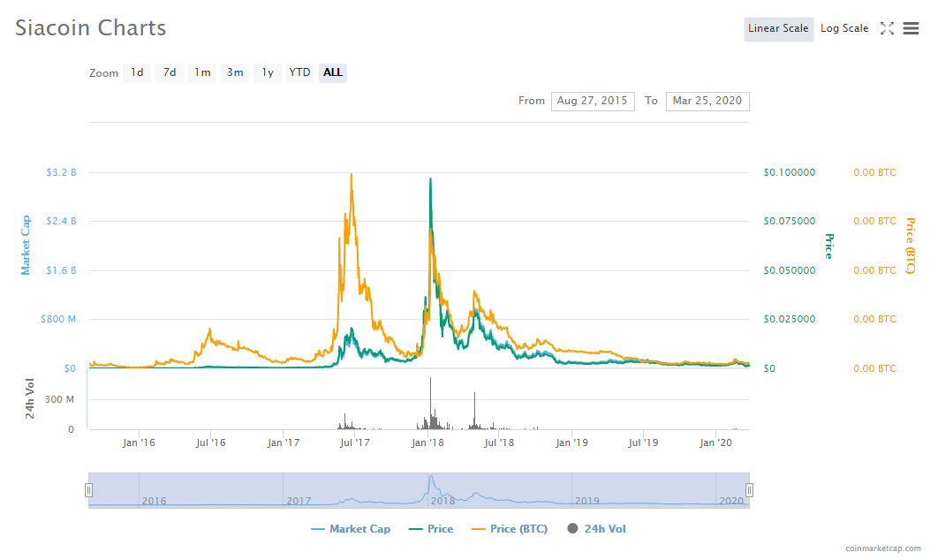The height and width of the screenshot is (560, 938).
Task: Open the chart hamburger menu
Action: 911,28
